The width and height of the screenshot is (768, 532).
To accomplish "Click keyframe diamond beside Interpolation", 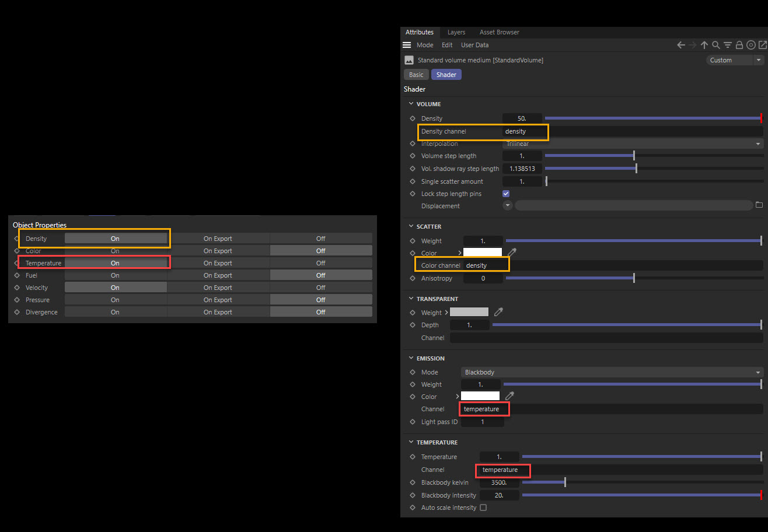I will coord(412,143).
